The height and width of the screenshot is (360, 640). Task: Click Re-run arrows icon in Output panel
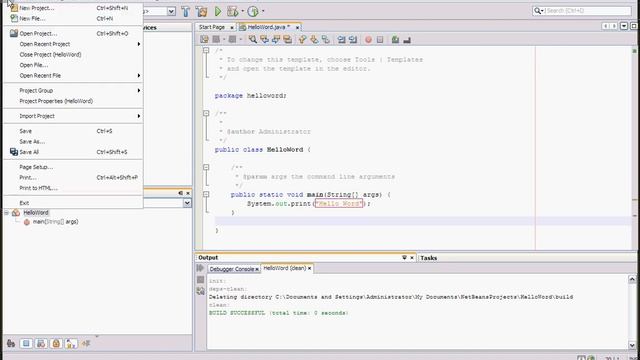coord(200,268)
